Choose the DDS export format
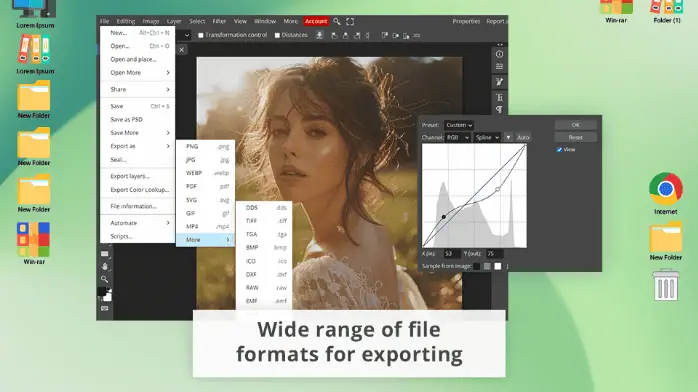698x392 pixels. [x=264, y=208]
